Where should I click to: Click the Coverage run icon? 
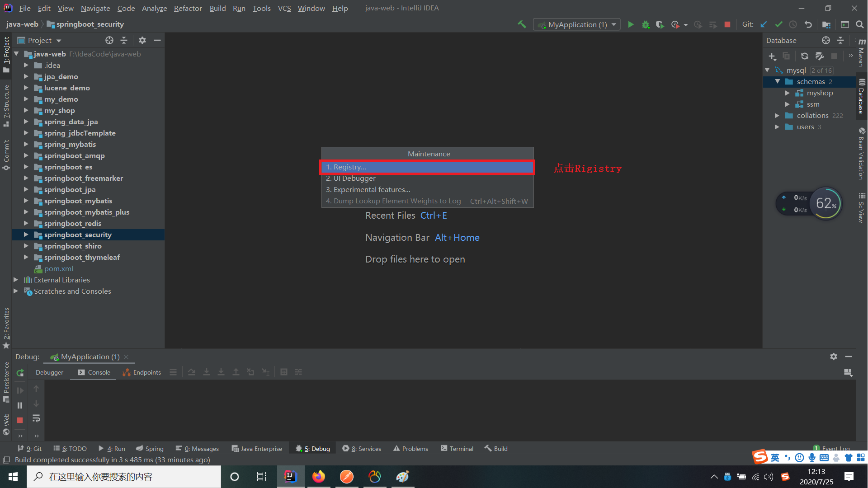pyautogui.click(x=660, y=24)
